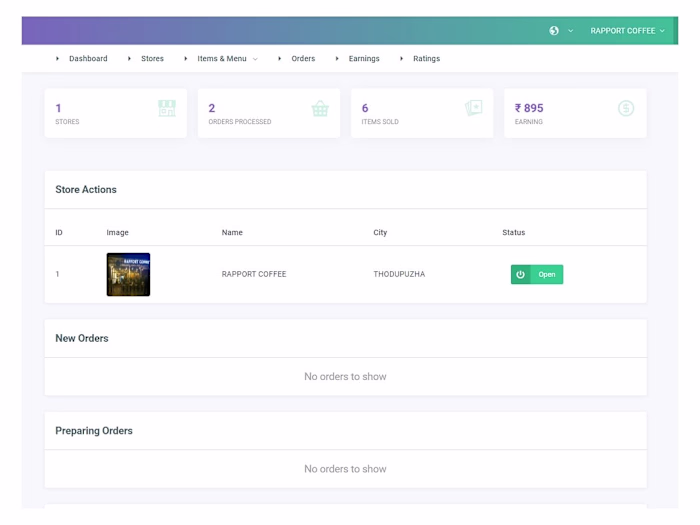Click the City column header

click(x=380, y=233)
